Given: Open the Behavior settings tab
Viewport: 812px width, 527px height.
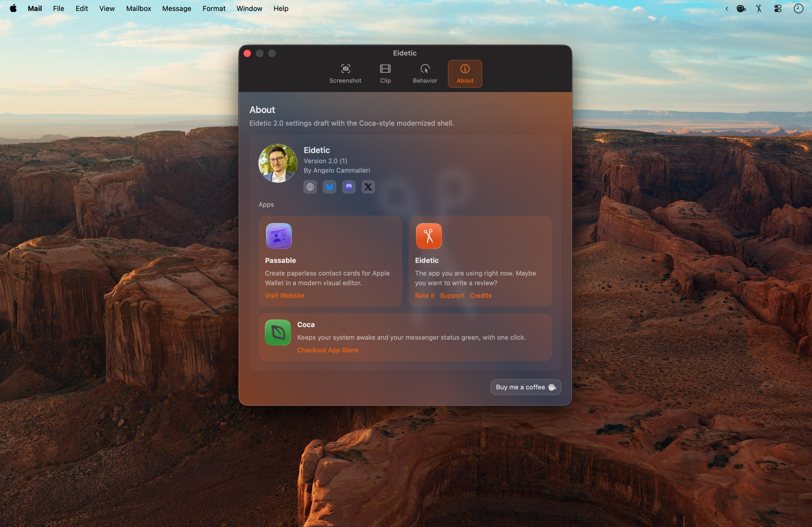Looking at the screenshot, I should point(425,74).
